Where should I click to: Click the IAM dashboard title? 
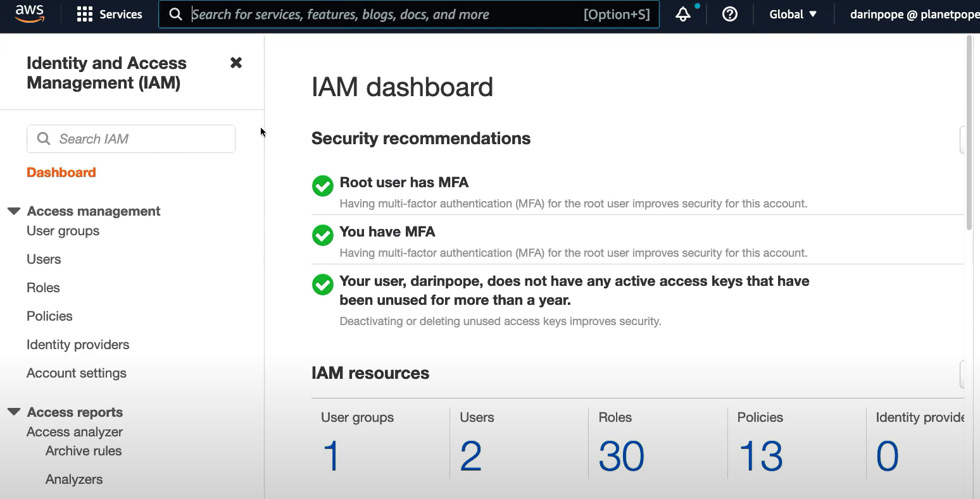pyautogui.click(x=402, y=87)
